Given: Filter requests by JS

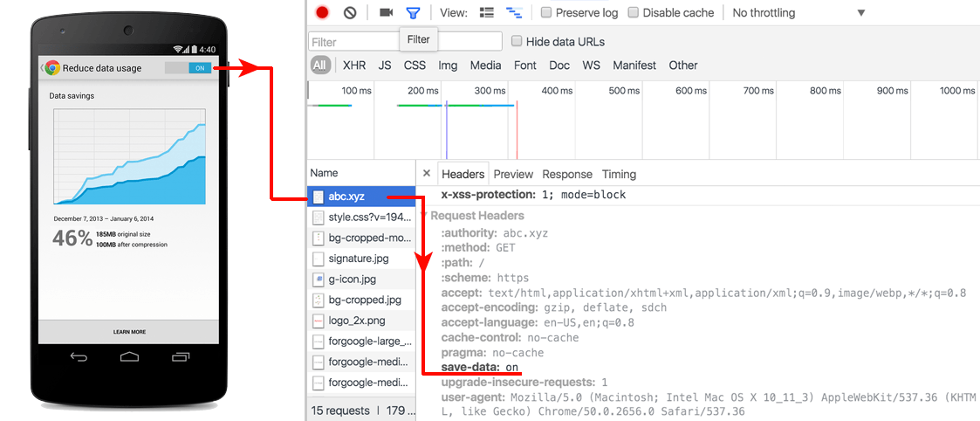Looking at the screenshot, I should point(385,65).
